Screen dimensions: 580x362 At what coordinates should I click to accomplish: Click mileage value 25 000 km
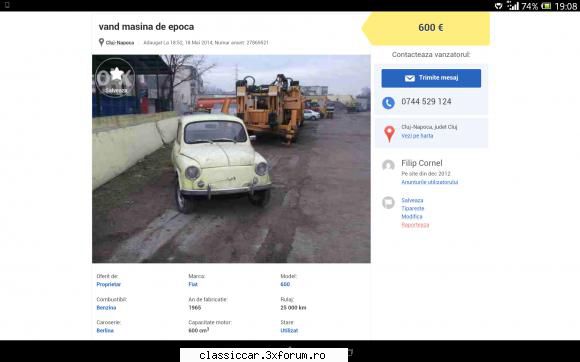pyautogui.click(x=293, y=308)
